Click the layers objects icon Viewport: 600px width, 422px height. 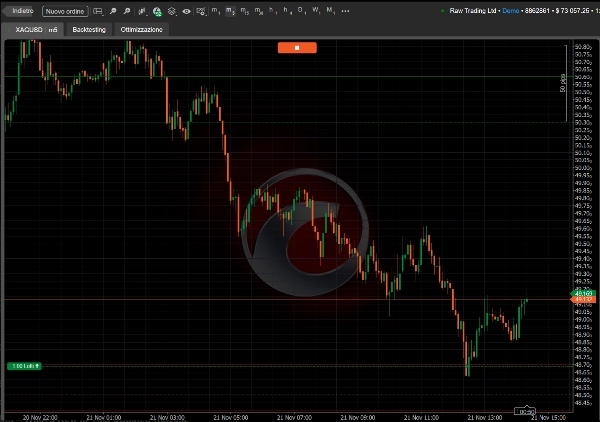(171, 11)
